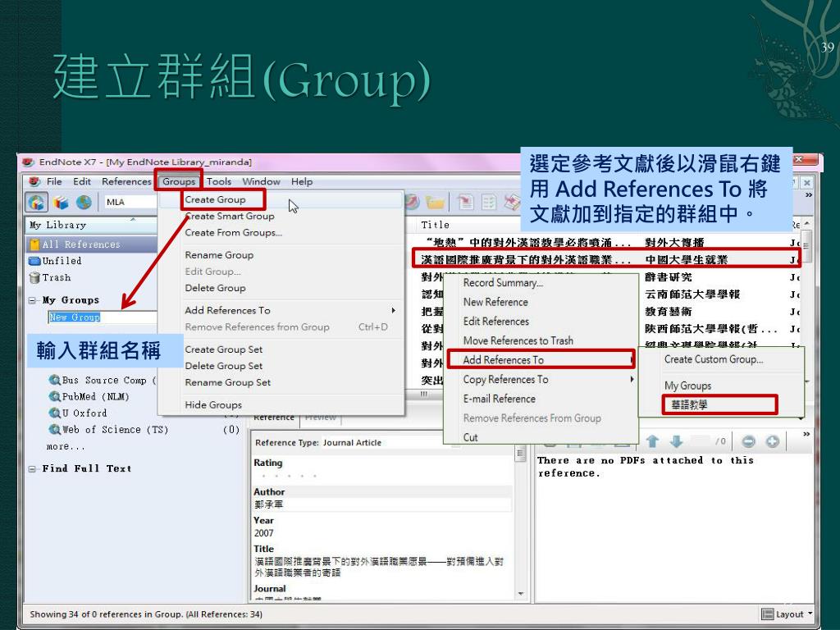Viewport: 840px width, 630px height.
Task: Open the Edit menu
Action: coord(82,181)
